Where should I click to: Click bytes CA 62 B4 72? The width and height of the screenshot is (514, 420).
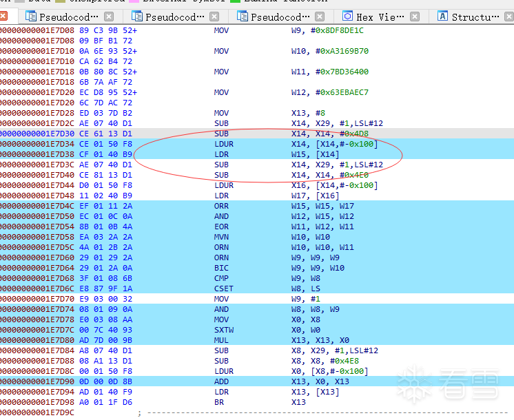pos(105,61)
